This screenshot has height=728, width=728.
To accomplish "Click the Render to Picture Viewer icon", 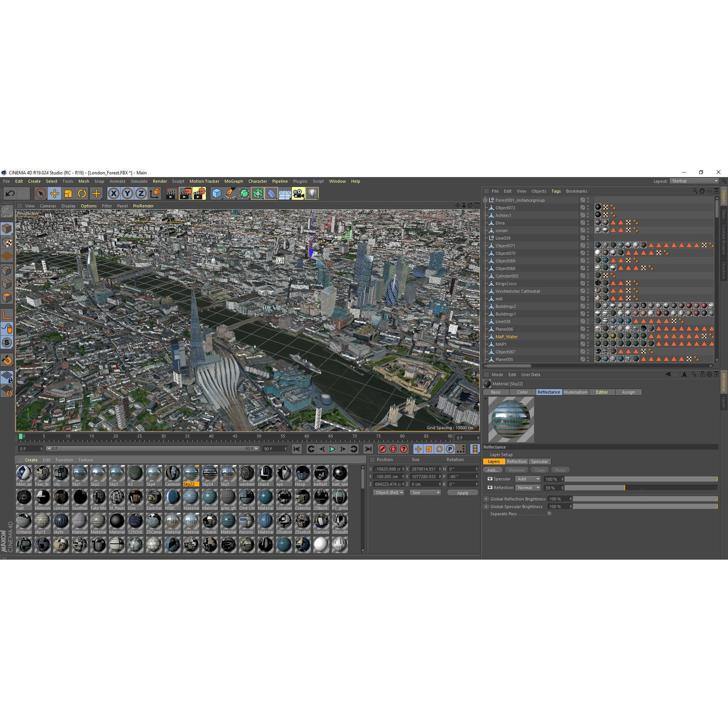I will [x=185, y=193].
